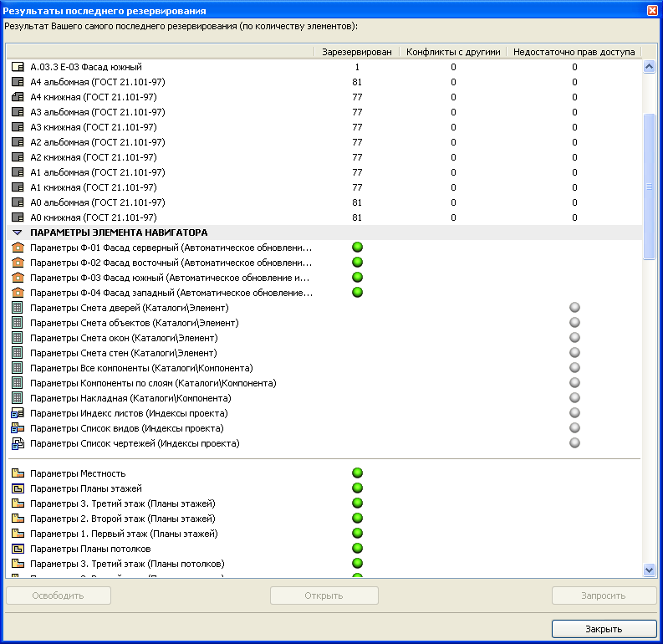This screenshot has height=644, width=663.
Task: Click the reserved count 81 for А4 альбомная
Action: click(x=357, y=82)
